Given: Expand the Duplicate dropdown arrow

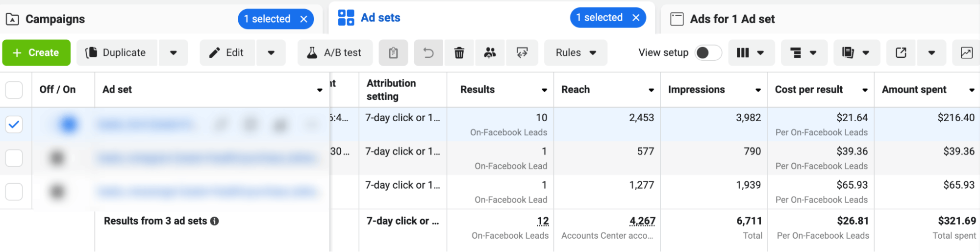Looking at the screenshot, I should click(173, 53).
